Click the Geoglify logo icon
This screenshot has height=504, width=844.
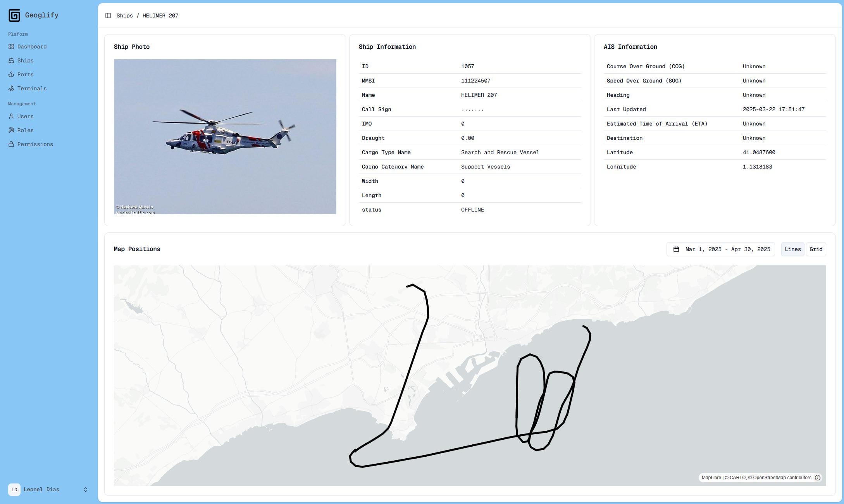pos(14,15)
